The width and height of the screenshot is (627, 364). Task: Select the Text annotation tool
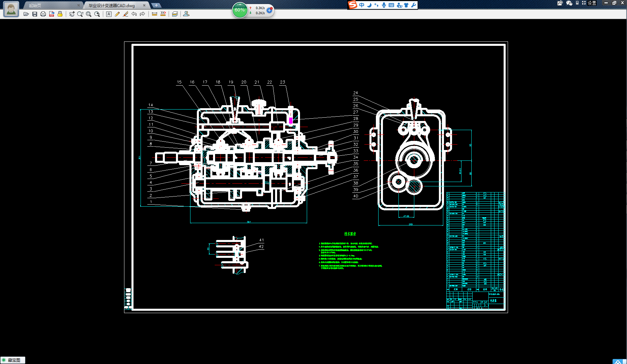point(109,14)
